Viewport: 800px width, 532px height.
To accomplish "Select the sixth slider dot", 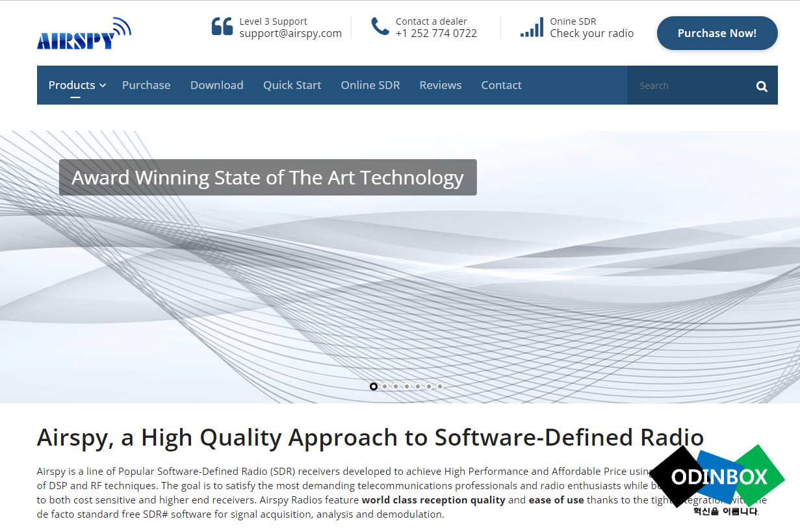I will pos(429,386).
